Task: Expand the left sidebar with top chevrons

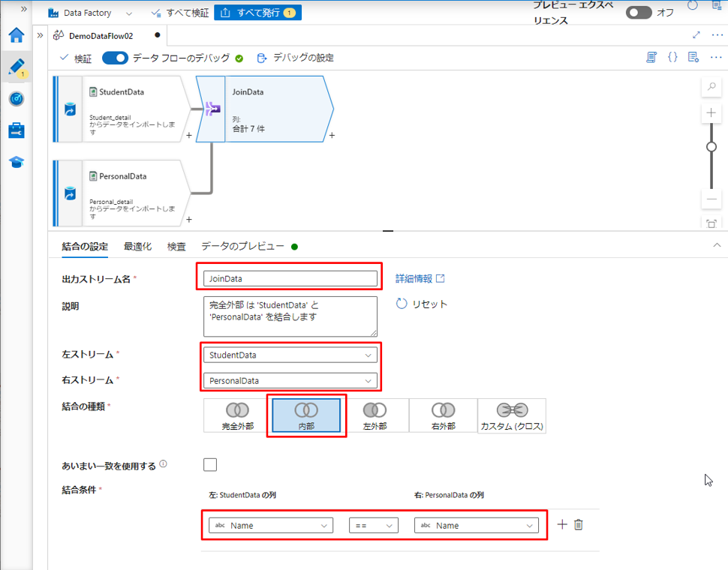Action: 24,9
